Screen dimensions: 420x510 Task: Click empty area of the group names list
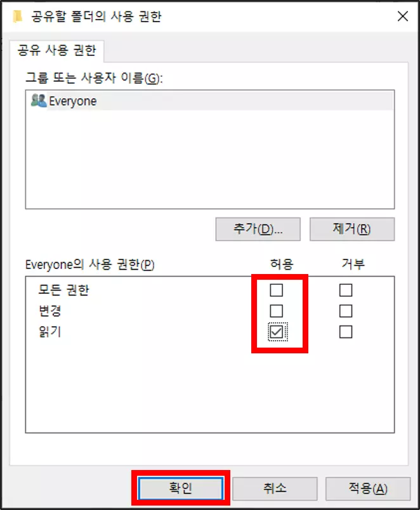[210, 159]
